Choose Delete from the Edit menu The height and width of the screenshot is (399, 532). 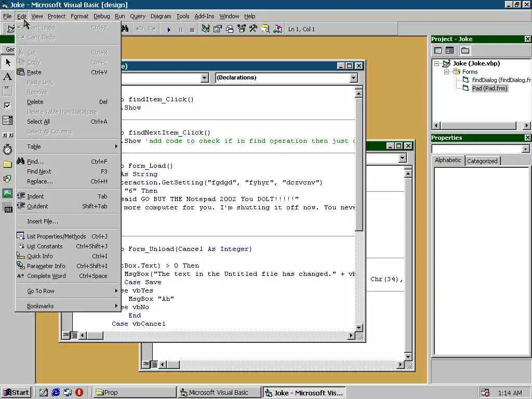[68, 102]
